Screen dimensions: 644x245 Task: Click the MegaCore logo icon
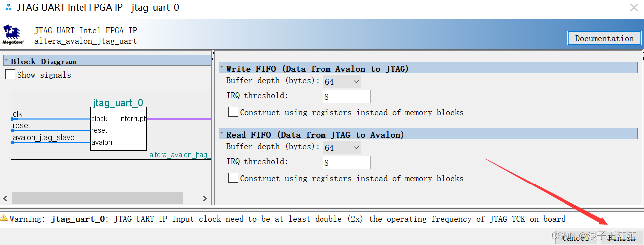coord(13,35)
